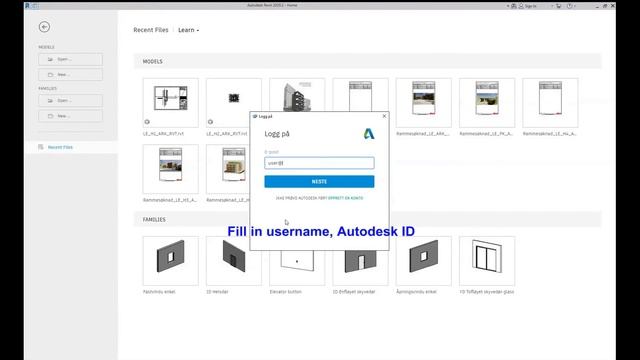Click the Revit R application icon
The height and width of the screenshot is (360, 640).
27,6
